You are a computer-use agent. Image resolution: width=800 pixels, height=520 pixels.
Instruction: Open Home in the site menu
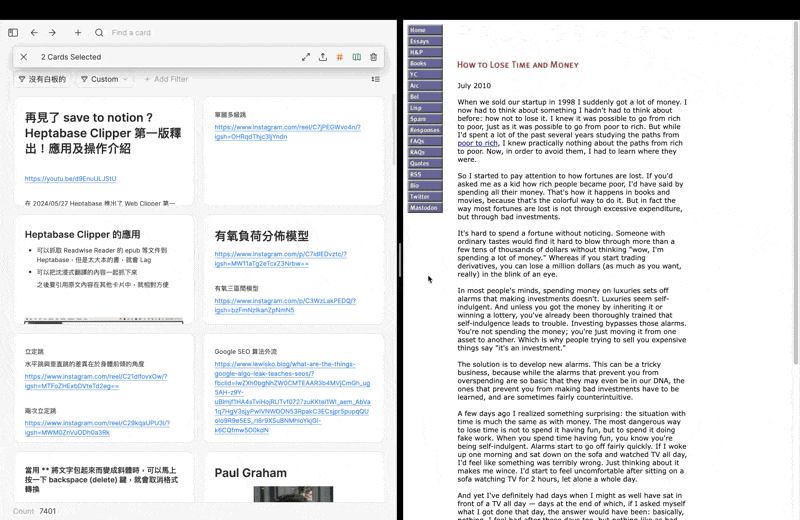coord(425,30)
